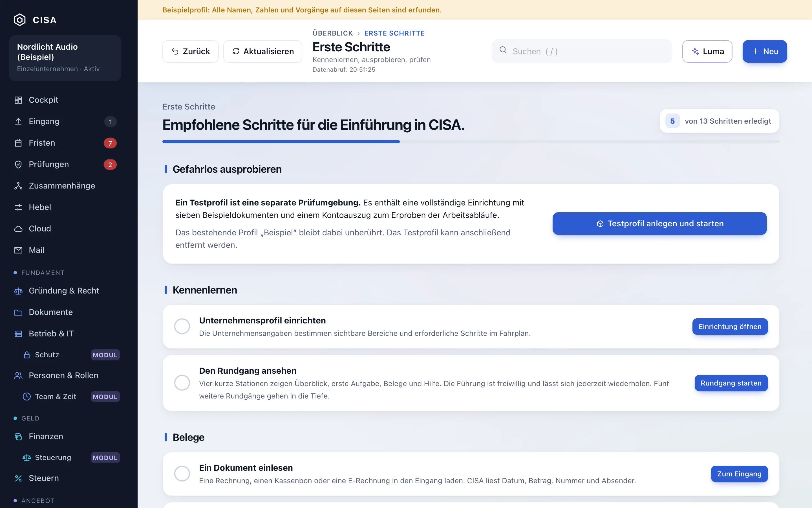The height and width of the screenshot is (508, 812).
Task: Open Personen & Rollen section
Action: click(x=65, y=375)
